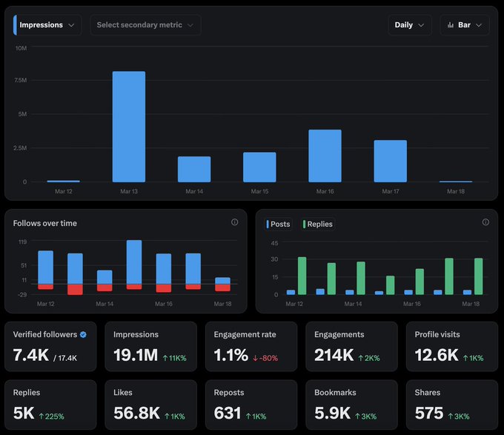Screen dimensions: 504x435
Task: Click the Reposts stat card
Action: [251, 405]
